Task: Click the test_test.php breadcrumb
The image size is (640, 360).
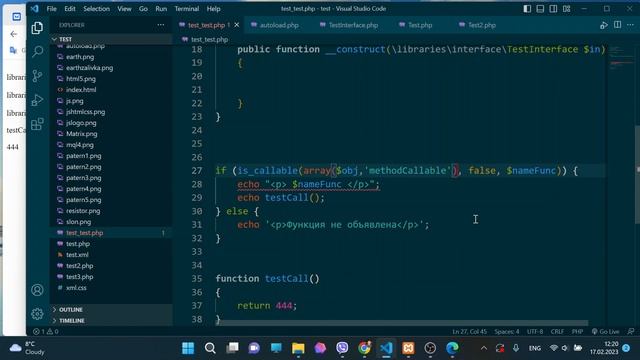Action: click(209, 40)
